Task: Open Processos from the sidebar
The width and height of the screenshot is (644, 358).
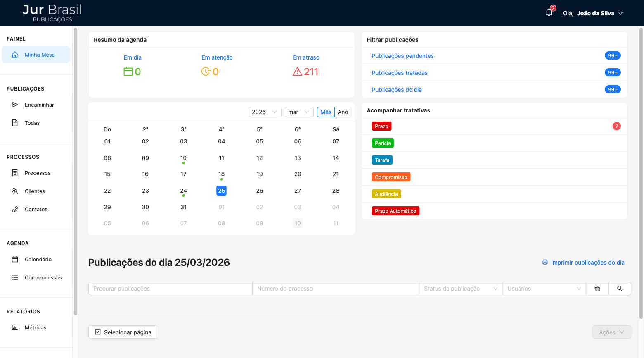Action: [15, 173]
